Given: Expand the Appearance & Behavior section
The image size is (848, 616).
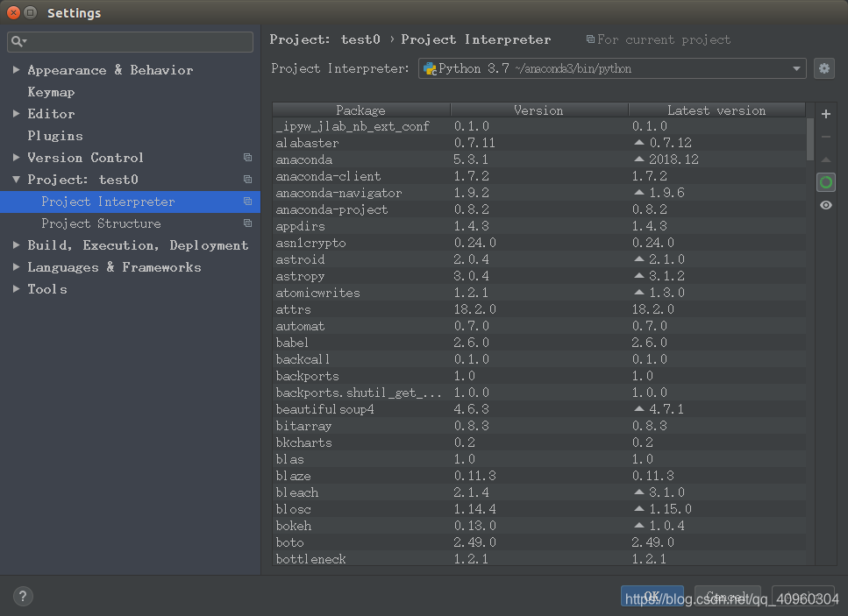Looking at the screenshot, I should tap(17, 70).
